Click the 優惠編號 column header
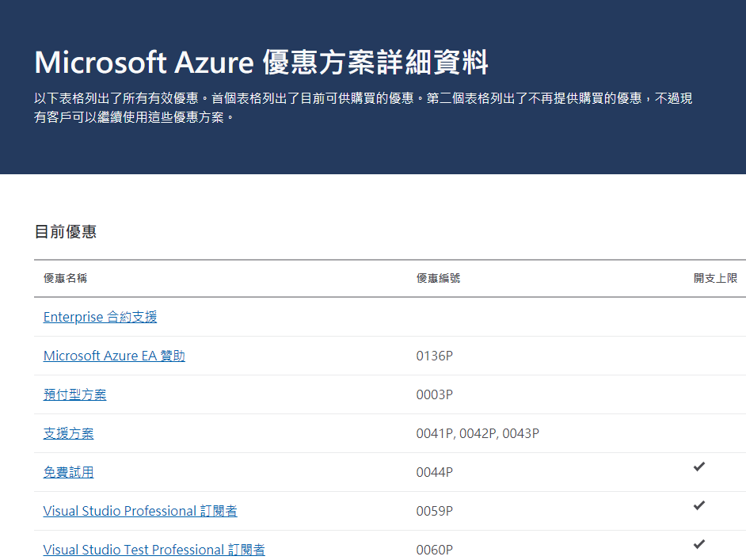This screenshot has height=560, width=746. coord(438,279)
